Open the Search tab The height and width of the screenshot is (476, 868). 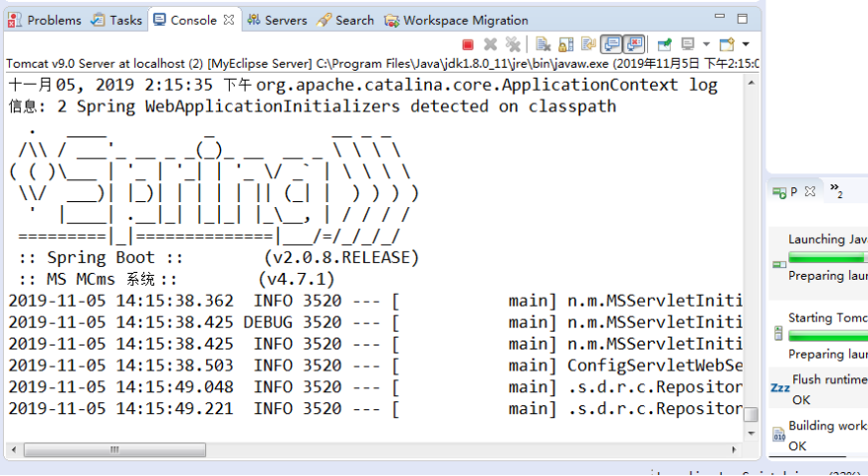[345, 21]
